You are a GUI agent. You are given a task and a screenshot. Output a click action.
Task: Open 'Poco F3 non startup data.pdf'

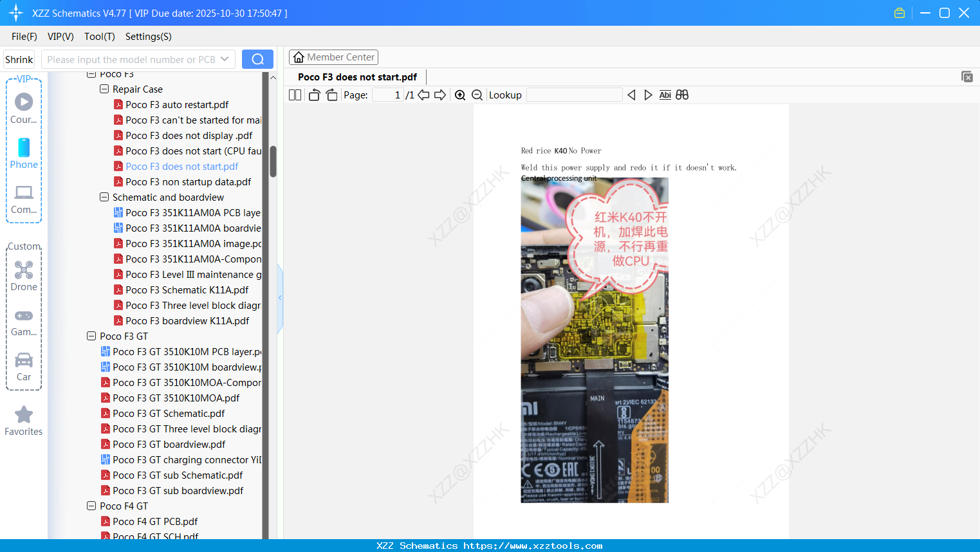coord(189,182)
